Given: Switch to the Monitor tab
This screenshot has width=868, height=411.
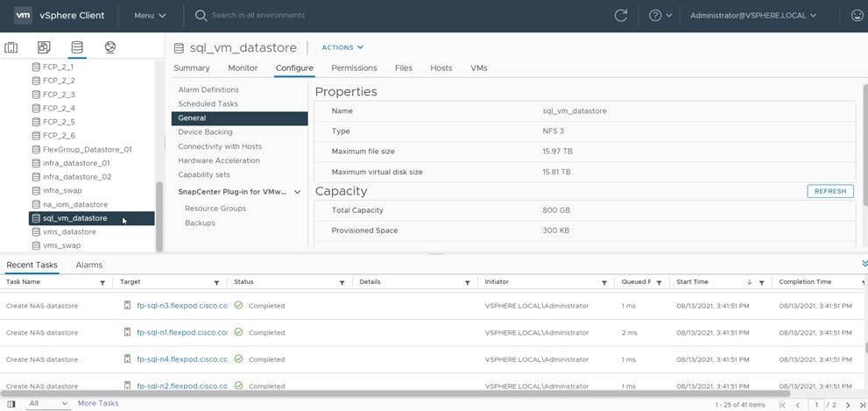Looking at the screenshot, I should coord(243,68).
